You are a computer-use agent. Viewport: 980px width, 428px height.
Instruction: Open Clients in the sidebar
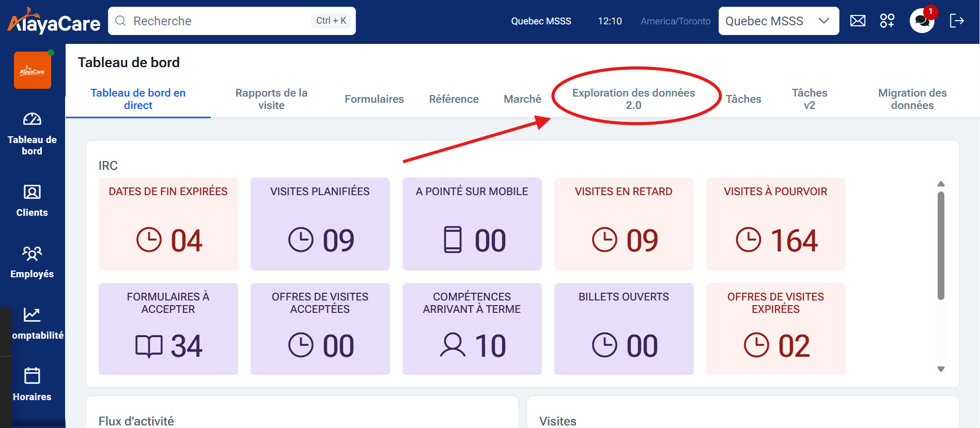(x=32, y=200)
